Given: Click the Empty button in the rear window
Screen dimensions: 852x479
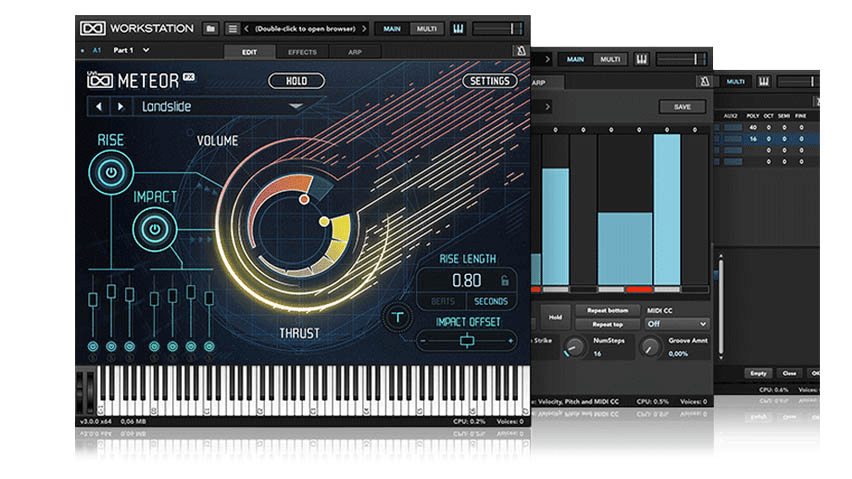Looking at the screenshot, I should [x=758, y=373].
